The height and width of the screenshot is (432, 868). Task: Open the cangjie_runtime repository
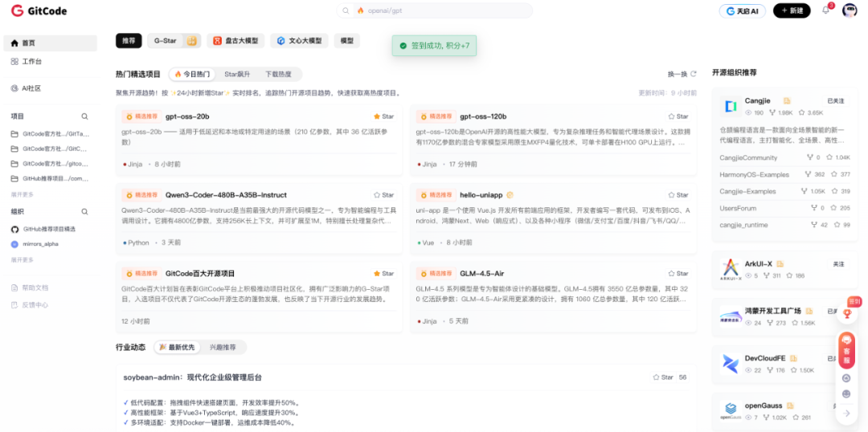pyautogui.click(x=743, y=225)
